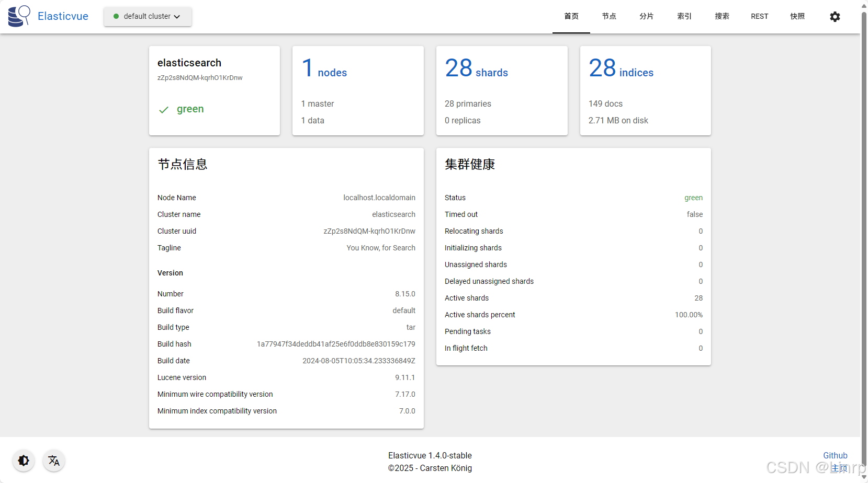The image size is (868, 483).
Task: Open the 28 shards card link
Action: click(x=477, y=68)
